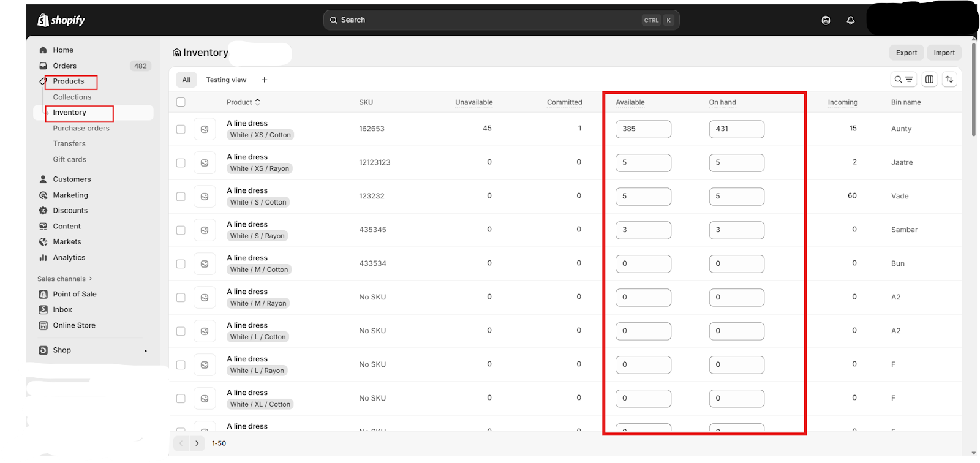Click On hand field for SKU 12123123
Viewport: 980px width, 463px height.
click(736, 163)
